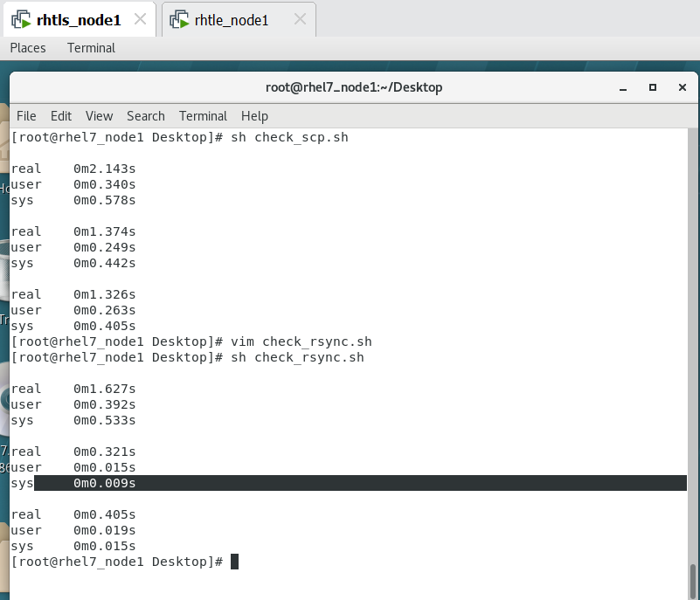Open the Places menu in top panel
This screenshot has height=600, width=700.
pyautogui.click(x=28, y=48)
